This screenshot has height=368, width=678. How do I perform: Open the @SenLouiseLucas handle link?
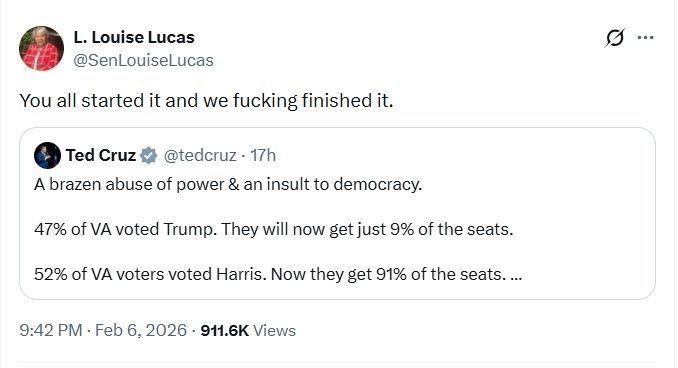(x=143, y=60)
